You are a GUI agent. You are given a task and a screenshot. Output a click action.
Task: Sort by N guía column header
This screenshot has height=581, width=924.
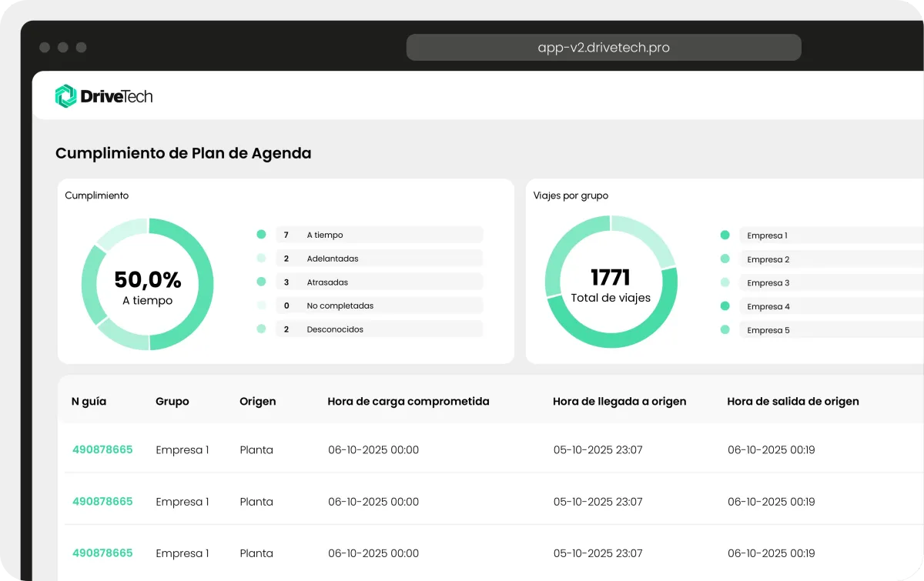point(89,402)
